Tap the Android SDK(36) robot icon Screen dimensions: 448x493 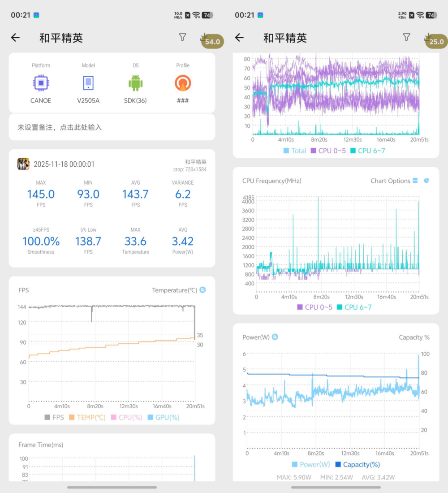click(135, 83)
